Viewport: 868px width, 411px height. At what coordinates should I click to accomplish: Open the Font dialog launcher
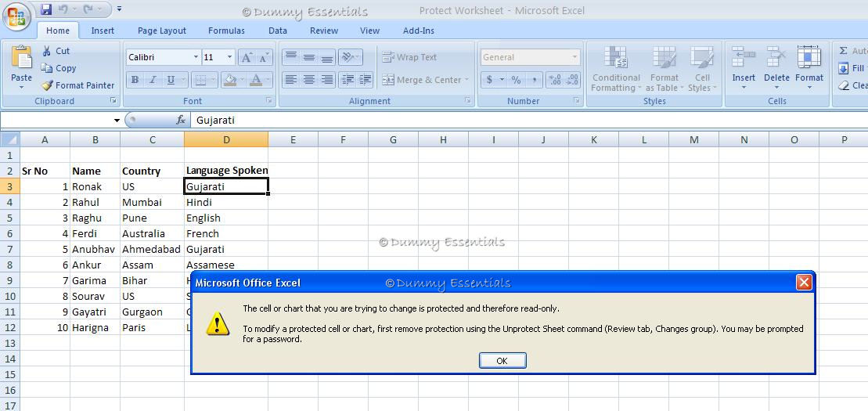click(x=269, y=101)
